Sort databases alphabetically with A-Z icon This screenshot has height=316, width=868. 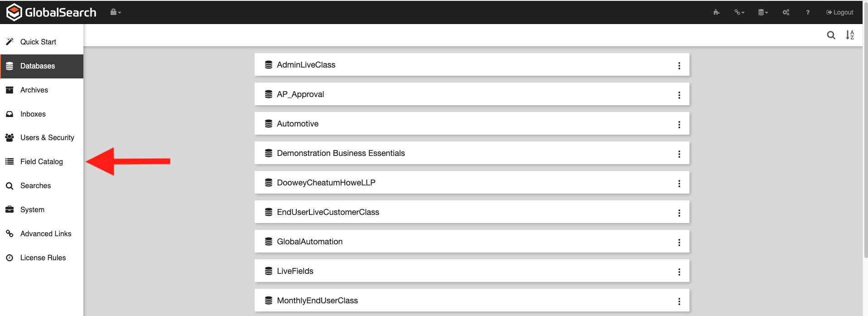tap(850, 35)
